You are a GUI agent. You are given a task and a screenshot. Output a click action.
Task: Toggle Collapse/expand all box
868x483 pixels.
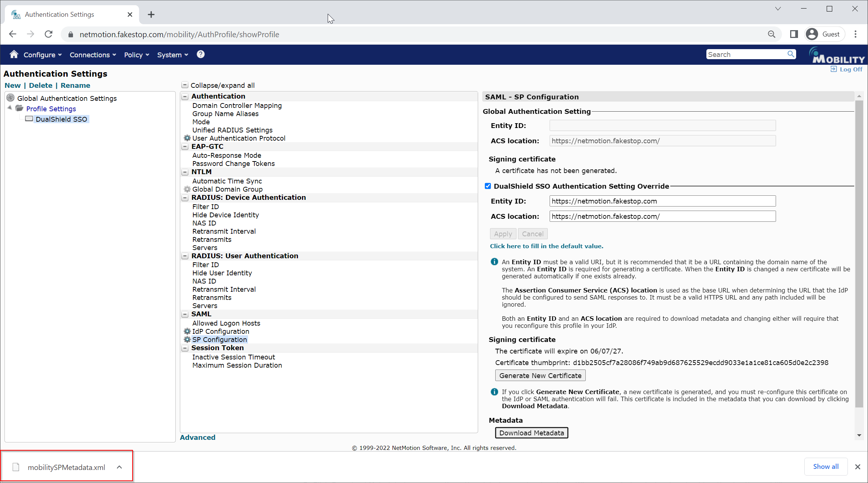185,85
